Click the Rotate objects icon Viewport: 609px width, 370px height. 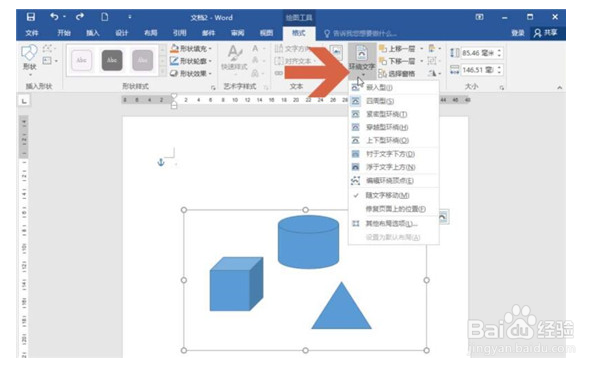[x=432, y=73]
